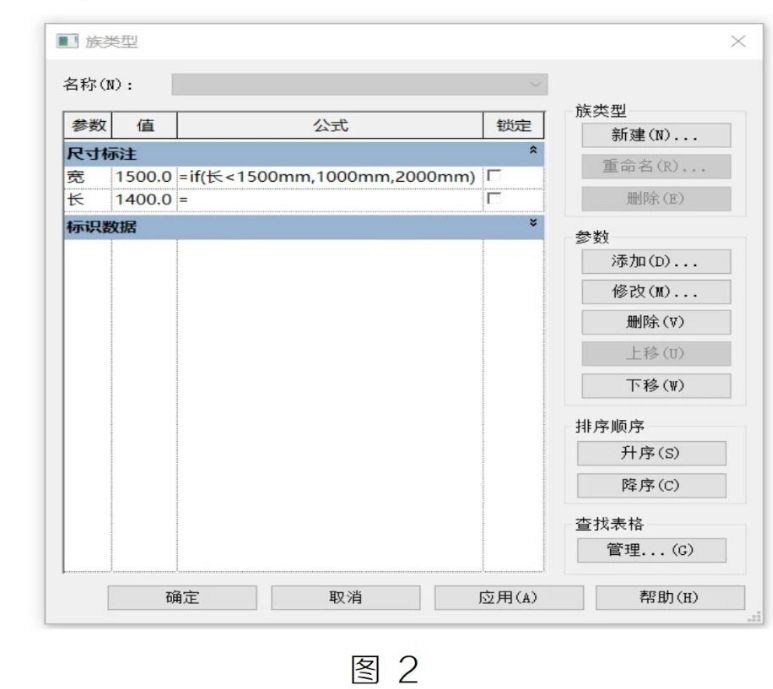
Task: Click the 删除(E) family type button
Action: (656, 199)
